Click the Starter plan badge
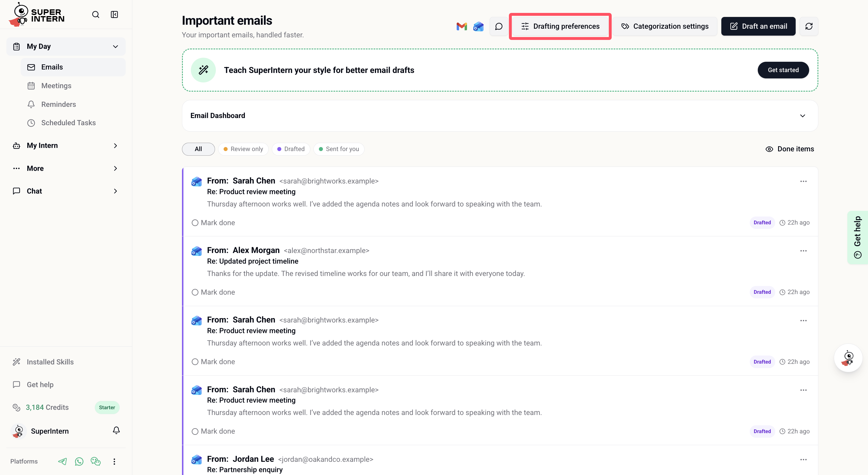 coord(107,407)
